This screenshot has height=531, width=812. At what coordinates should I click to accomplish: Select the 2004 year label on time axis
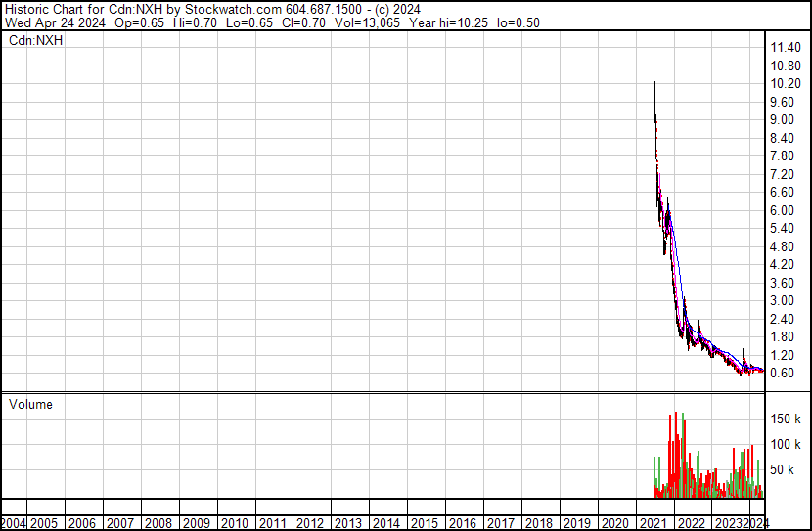tap(14, 523)
